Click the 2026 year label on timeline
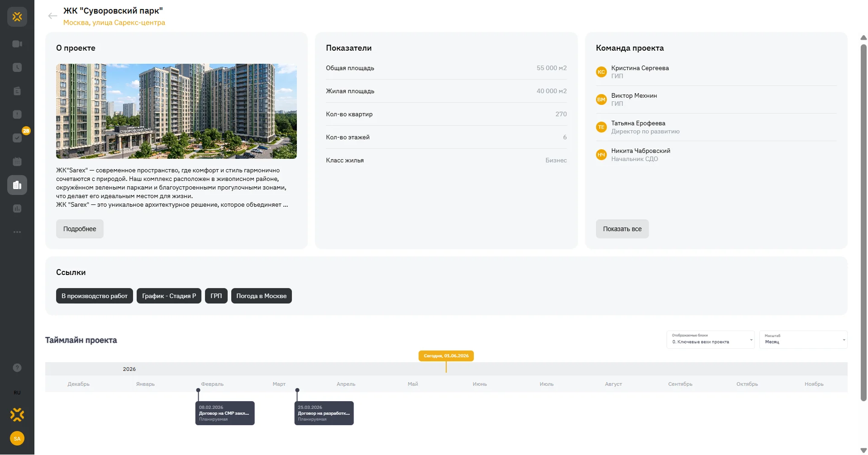Screen dimensions: 868x455 (129, 369)
